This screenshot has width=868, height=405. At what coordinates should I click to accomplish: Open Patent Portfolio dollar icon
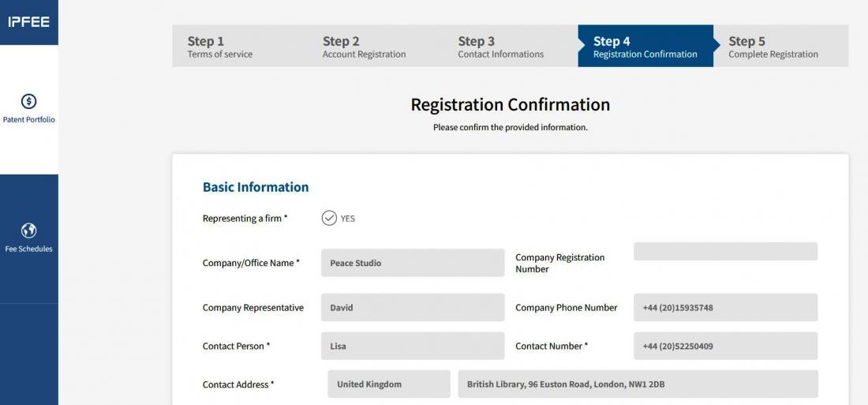[28, 101]
